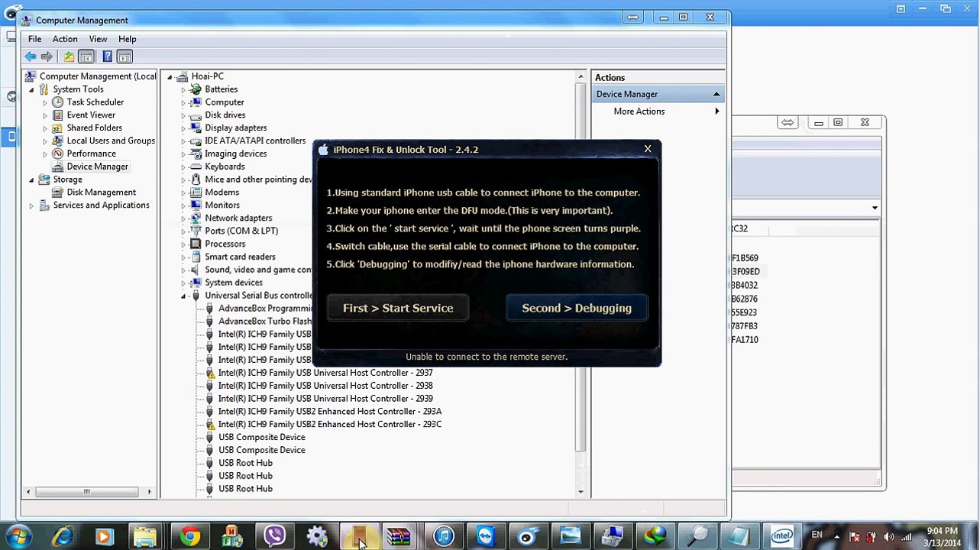Viewport: 980px width, 550px height.
Task: Click the Back arrow in Computer Management toolbar
Action: tap(30, 57)
